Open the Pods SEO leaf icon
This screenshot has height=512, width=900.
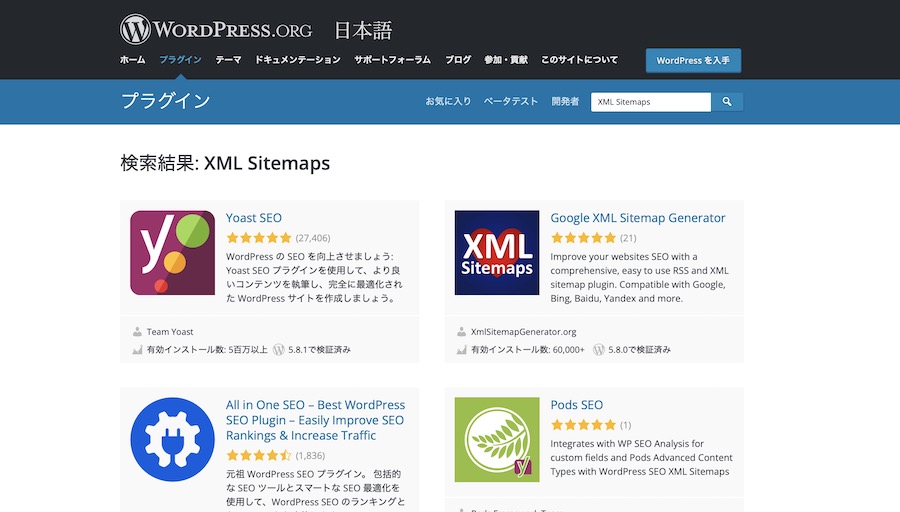[x=496, y=440]
